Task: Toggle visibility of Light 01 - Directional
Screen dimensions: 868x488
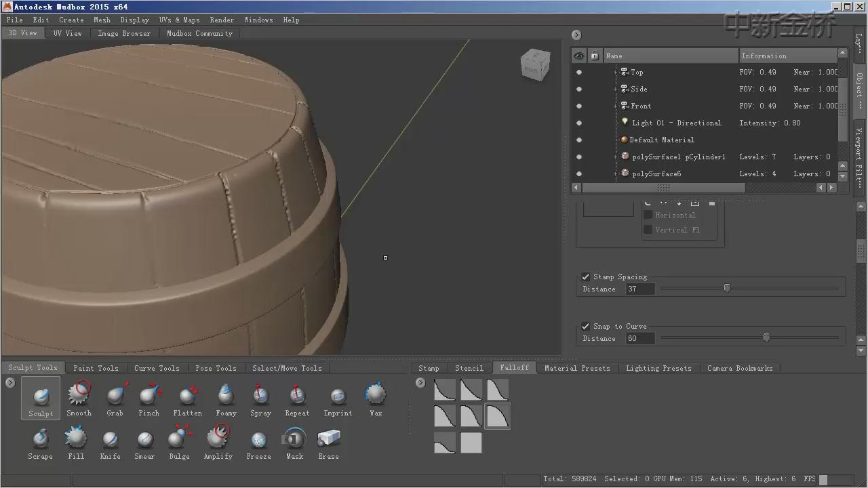Action: pos(579,123)
